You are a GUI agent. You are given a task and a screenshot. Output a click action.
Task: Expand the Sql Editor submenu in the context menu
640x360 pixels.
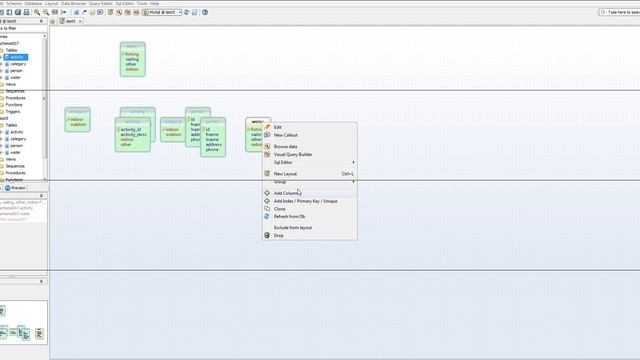tap(310, 162)
